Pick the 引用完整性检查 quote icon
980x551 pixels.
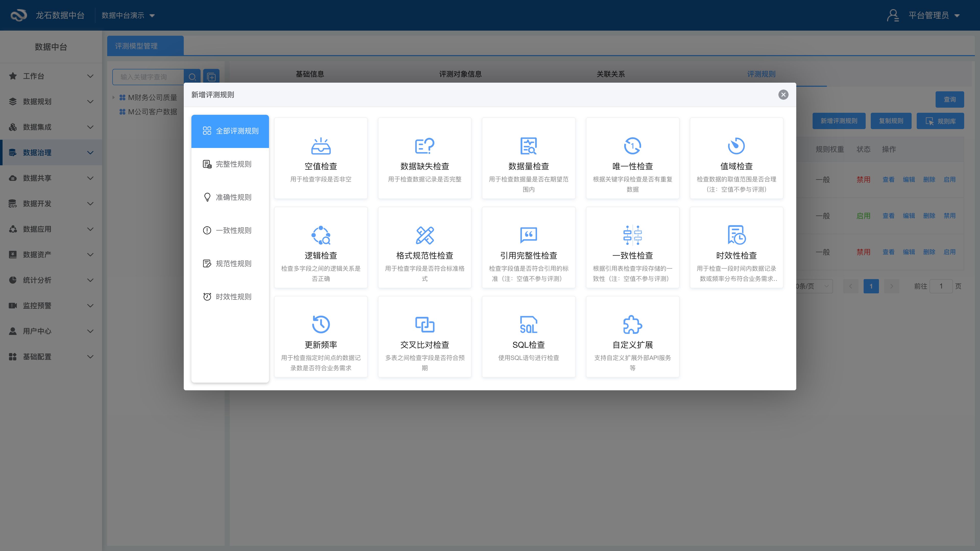529,235
